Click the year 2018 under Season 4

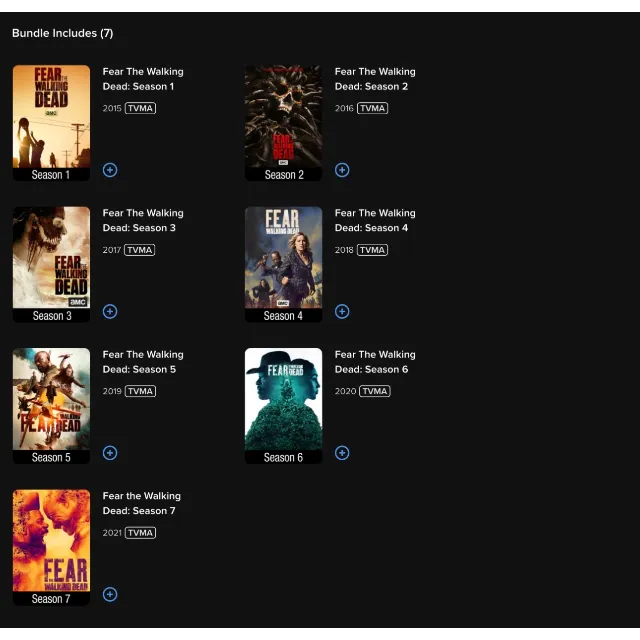coord(344,250)
